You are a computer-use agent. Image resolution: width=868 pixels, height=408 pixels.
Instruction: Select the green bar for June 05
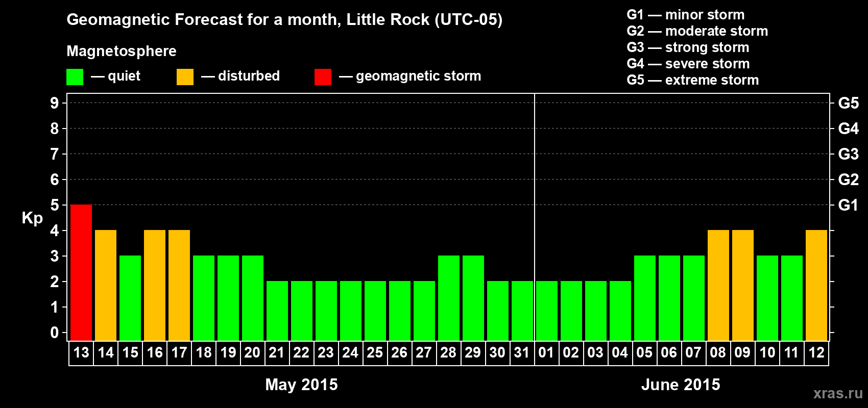click(x=645, y=298)
